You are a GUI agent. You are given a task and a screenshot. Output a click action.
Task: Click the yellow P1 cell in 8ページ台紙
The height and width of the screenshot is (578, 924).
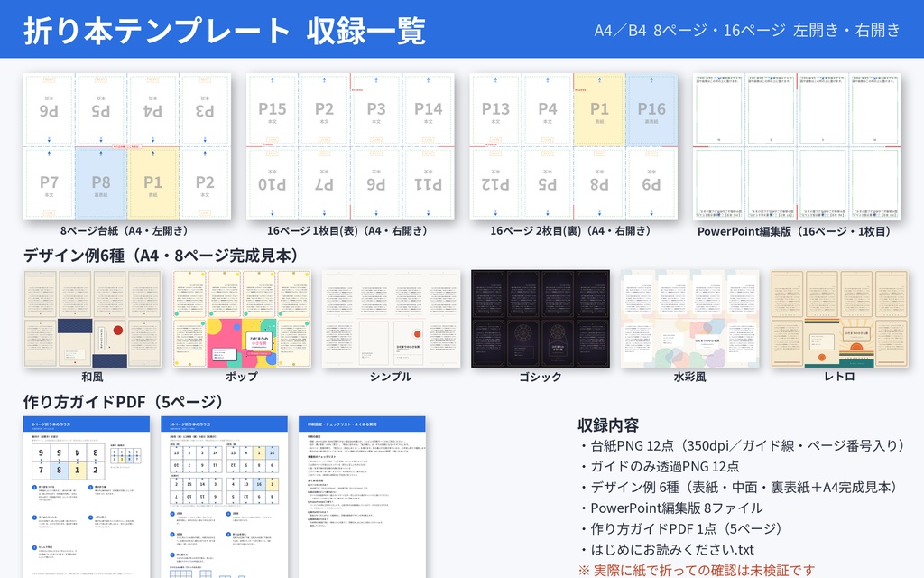[x=152, y=183]
